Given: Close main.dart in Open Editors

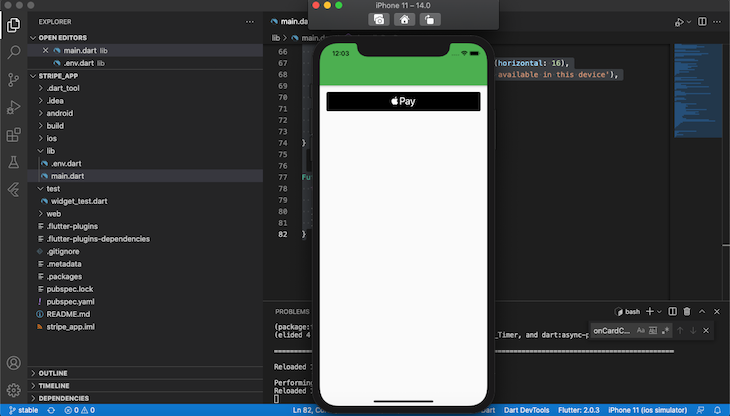Looking at the screenshot, I should (45, 50).
